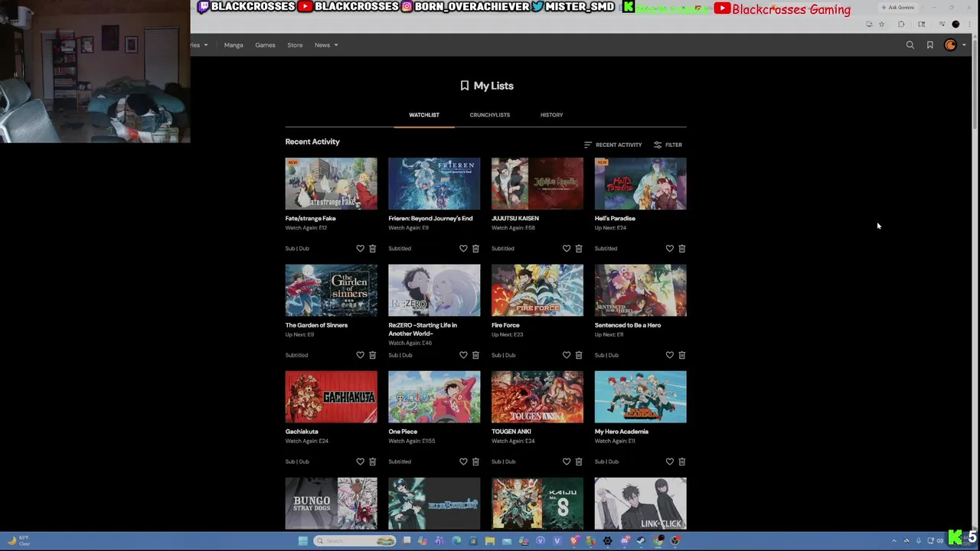Open the One Piece title link
Image resolution: width=980 pixels, height=551 pixels.
pos(403,432)
